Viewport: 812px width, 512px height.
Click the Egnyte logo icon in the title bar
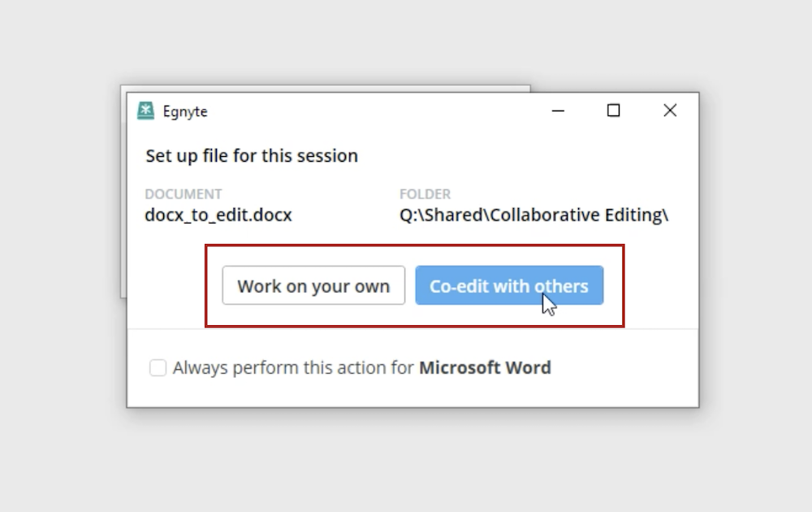pyautogui.click(x=145, y=111)
